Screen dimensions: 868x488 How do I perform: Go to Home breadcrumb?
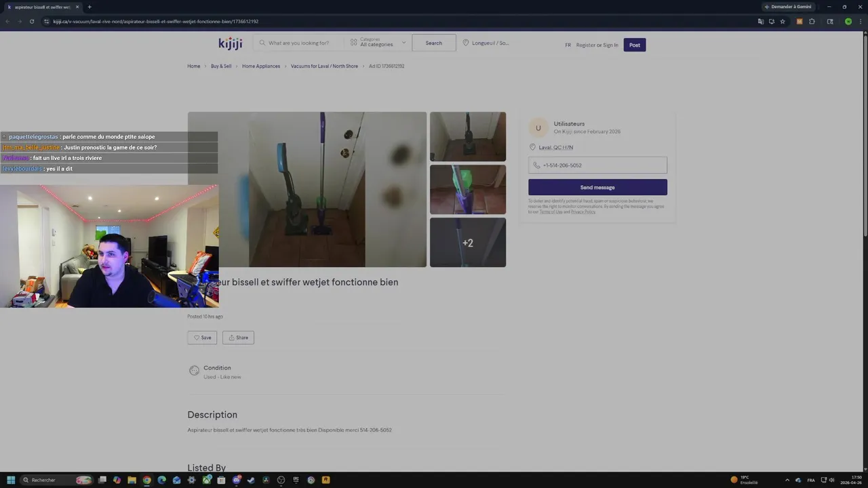coord(194,66)
